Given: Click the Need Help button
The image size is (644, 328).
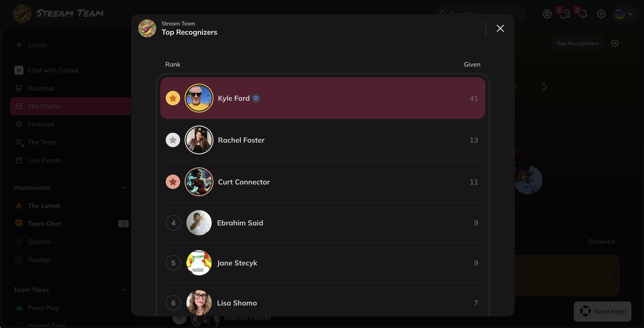Looking at the screenshot, I should 603,312.
